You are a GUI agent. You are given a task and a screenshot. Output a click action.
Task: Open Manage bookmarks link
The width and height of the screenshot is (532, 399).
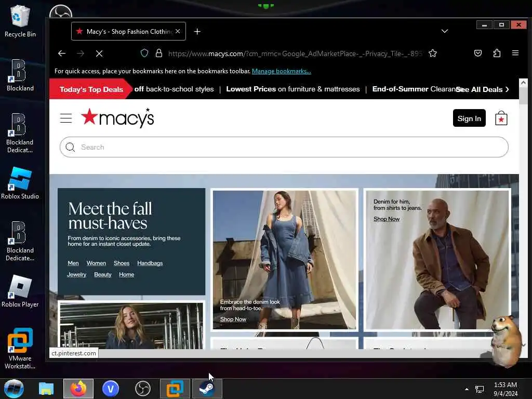click(x=281, y=71)
